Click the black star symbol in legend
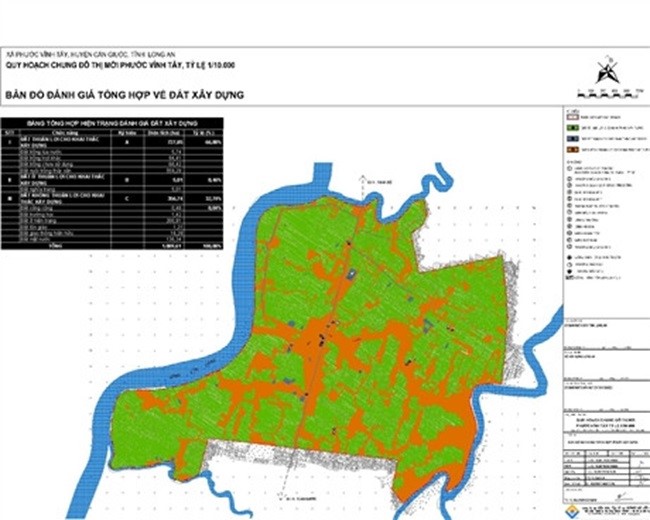Screen dimensions: 650x520 569,256
